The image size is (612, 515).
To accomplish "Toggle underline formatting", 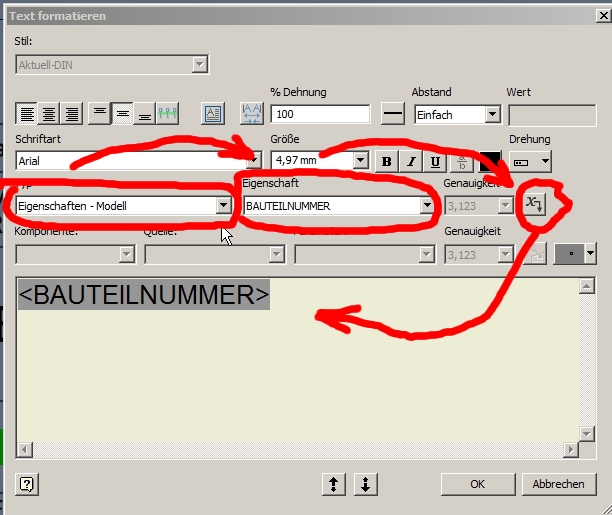I will tap(435, 161).
